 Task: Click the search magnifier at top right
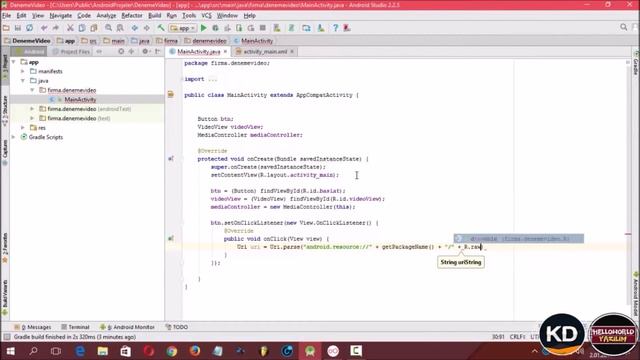tap(623, 27)
